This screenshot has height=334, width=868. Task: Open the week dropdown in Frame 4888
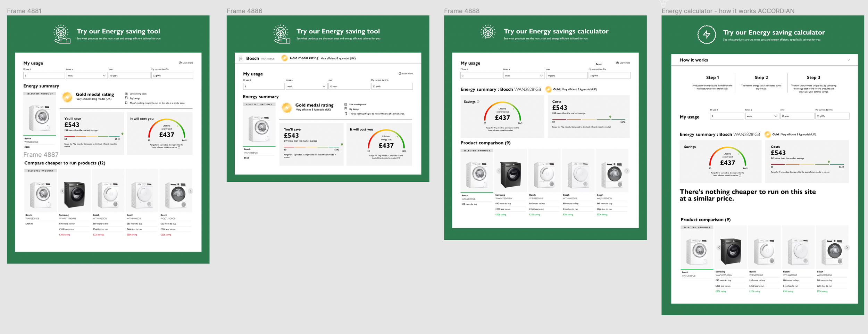point(524,75)
